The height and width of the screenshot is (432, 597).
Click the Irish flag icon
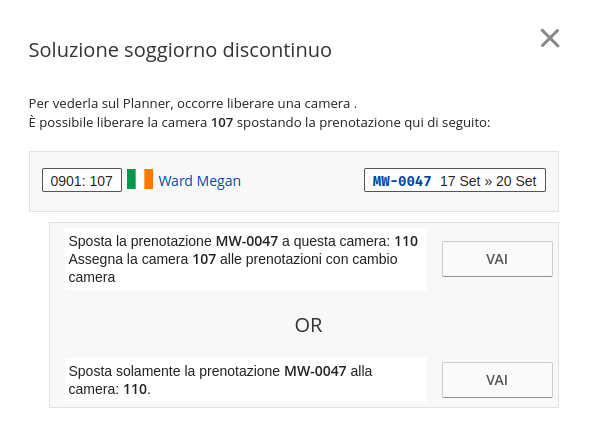point(140,179)
